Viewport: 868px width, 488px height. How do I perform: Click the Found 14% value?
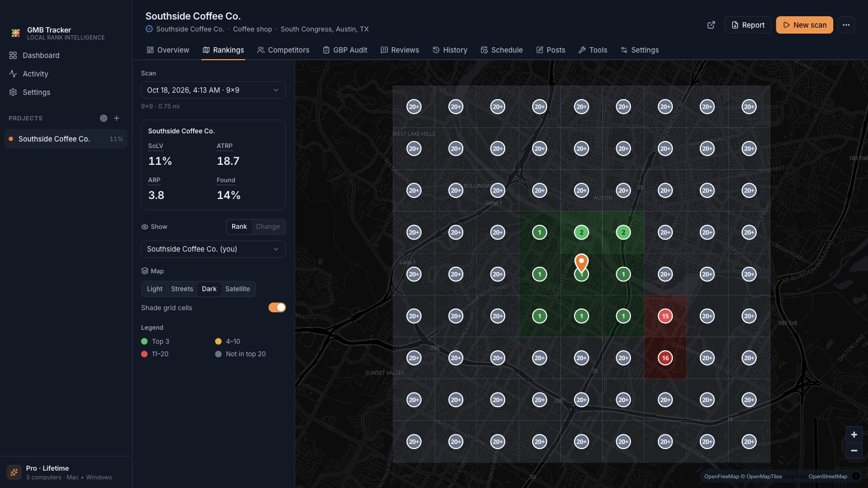coord(228,195)
